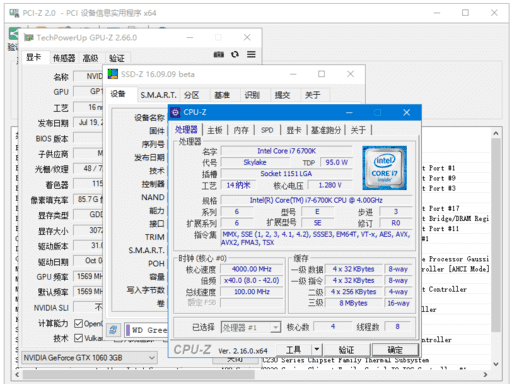
Task: Toggle the OpenCL checkbox in GPU-Z
Action: [x=78, y=323]
